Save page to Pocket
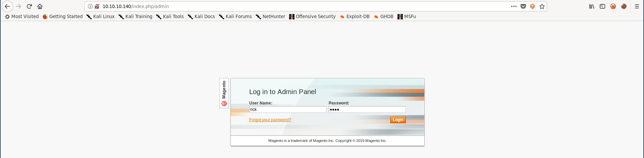 523,6
